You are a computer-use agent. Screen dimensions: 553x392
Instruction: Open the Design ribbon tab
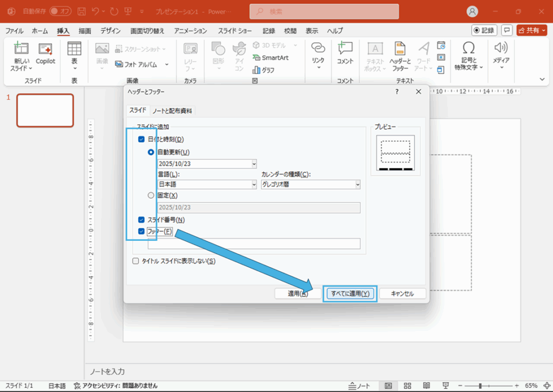pyautogui.click(x=110, y=31)
